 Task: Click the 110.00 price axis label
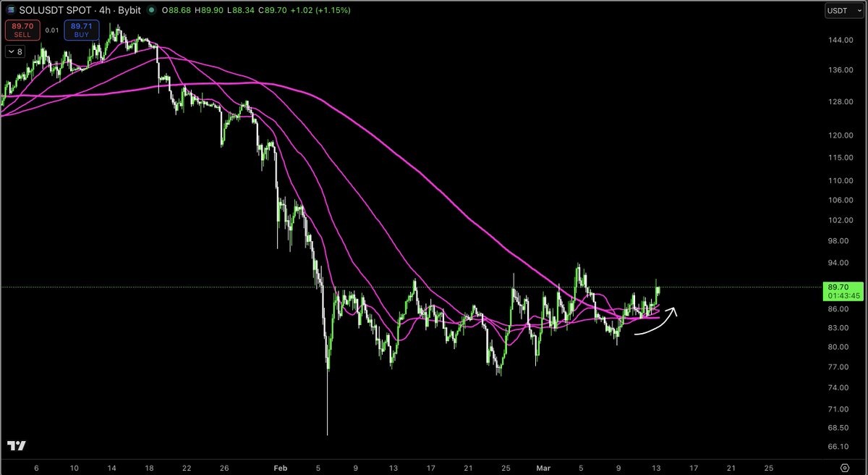(x=841, y=180)
